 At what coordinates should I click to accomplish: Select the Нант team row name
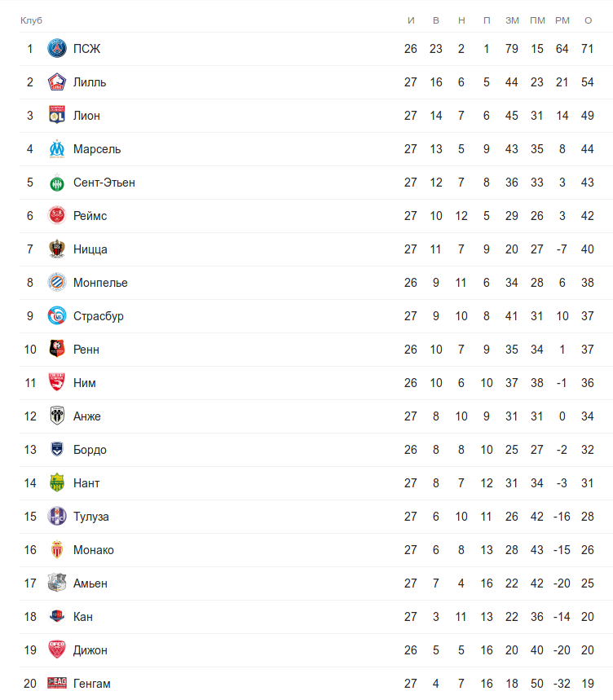86,483
